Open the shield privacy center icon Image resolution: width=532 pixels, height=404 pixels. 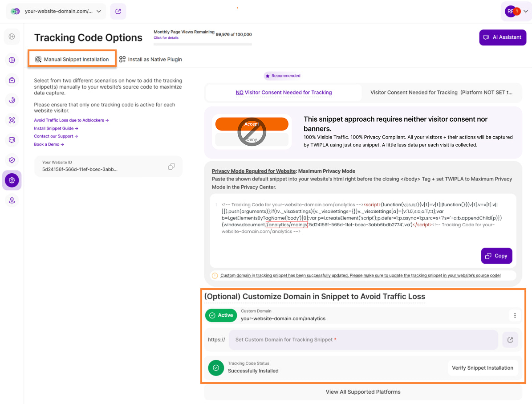point(12,160)
